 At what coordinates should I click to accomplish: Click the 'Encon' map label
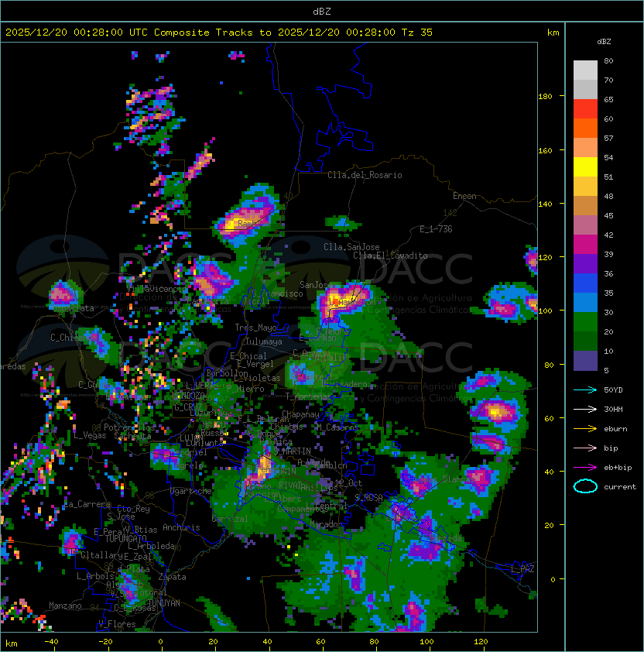coord(464,196)
